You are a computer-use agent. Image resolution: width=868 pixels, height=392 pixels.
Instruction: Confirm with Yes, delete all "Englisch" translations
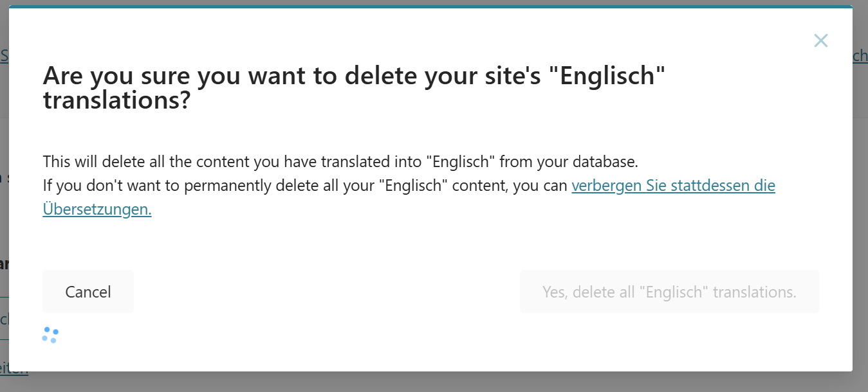(669, 292)
